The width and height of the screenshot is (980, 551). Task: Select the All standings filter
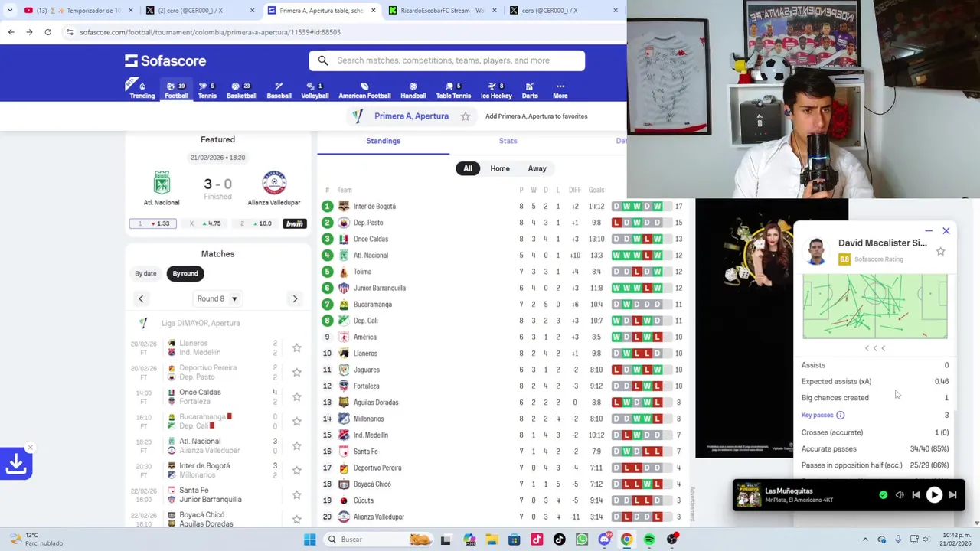(468, 168)
